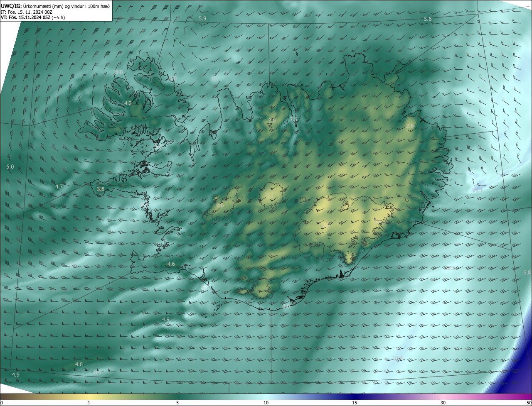Click the map value label '5.6'
Viewport: 532px width, 406px height.
(x=428, y=19)
